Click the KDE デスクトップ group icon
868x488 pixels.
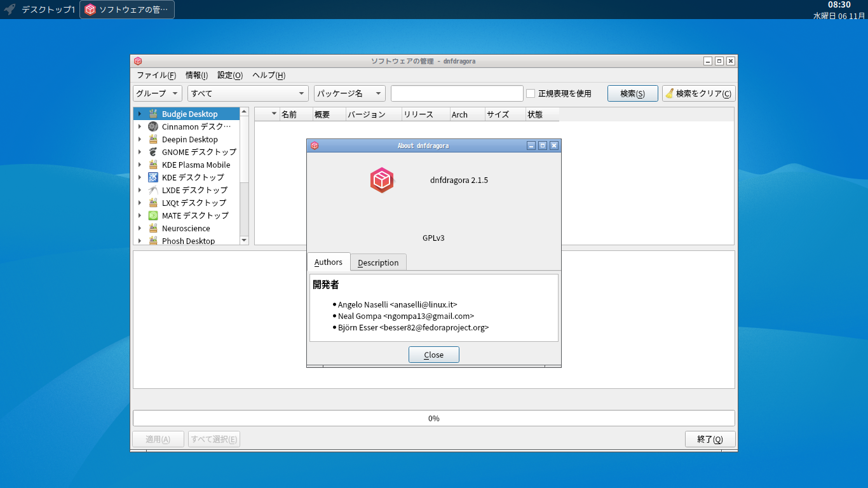pos(153,177)
